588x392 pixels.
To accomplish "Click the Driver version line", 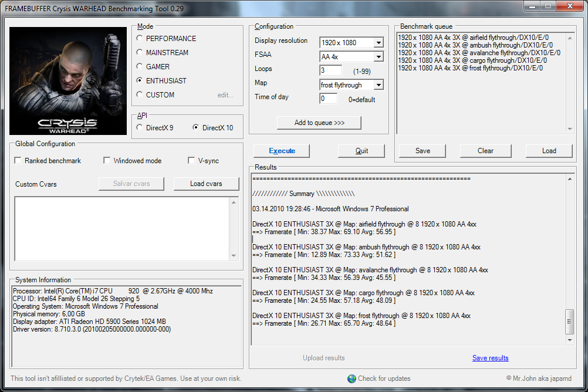I will 92,329.
